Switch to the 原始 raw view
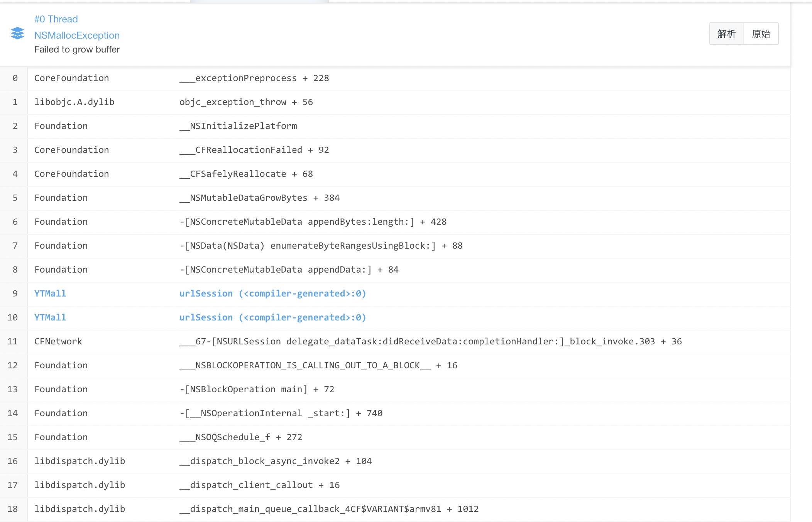 click(761, 34)
